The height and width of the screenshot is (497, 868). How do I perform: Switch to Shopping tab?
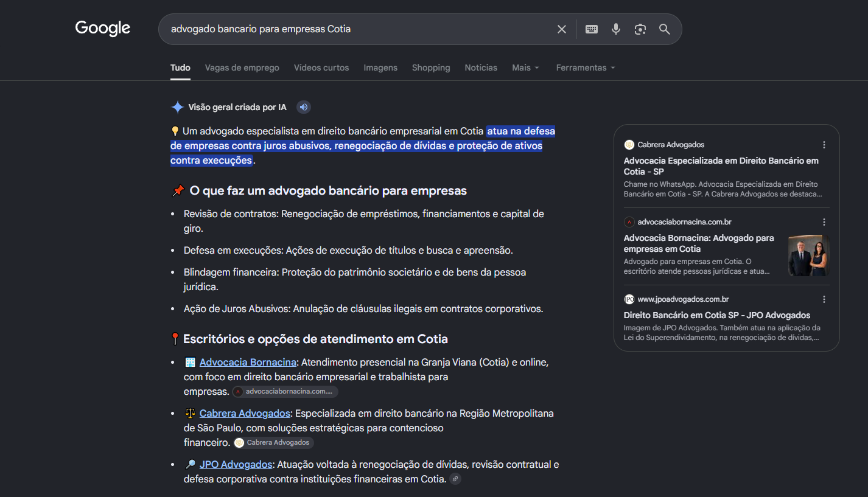431,68
